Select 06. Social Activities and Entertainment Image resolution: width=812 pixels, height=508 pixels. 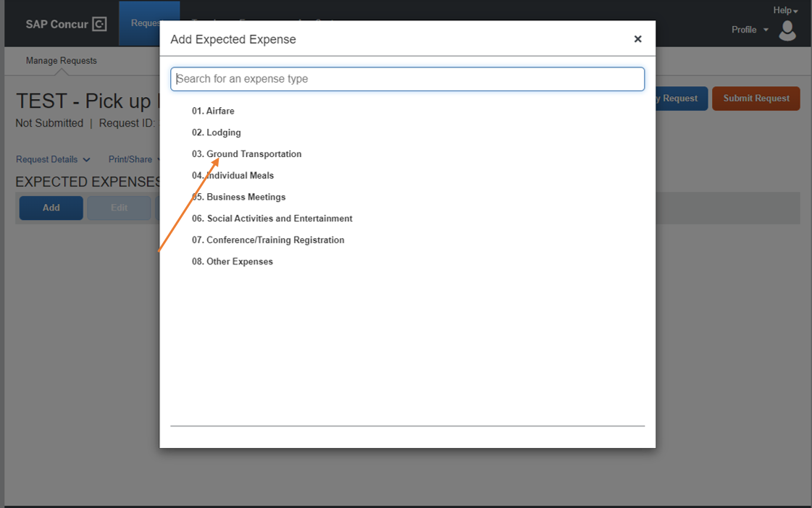pyautogui.click(x=272, y=219)
